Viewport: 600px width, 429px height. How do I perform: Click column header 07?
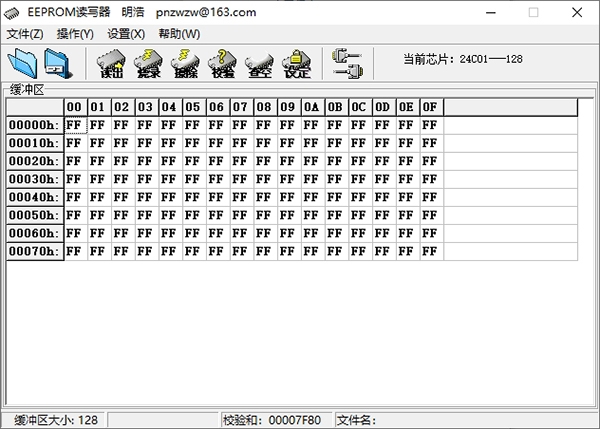[241, 107]
